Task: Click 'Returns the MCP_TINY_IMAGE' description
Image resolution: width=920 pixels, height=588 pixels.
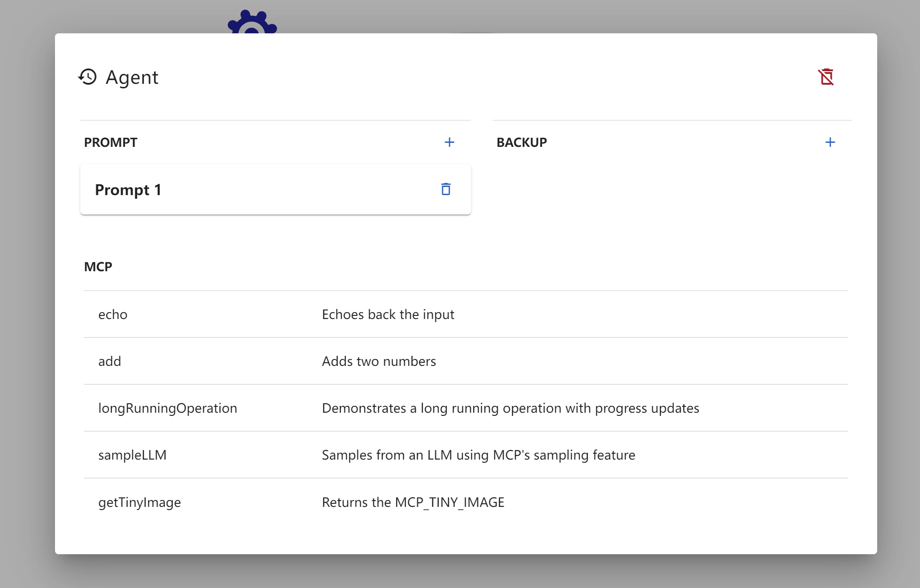Action: tap(413, 502)
